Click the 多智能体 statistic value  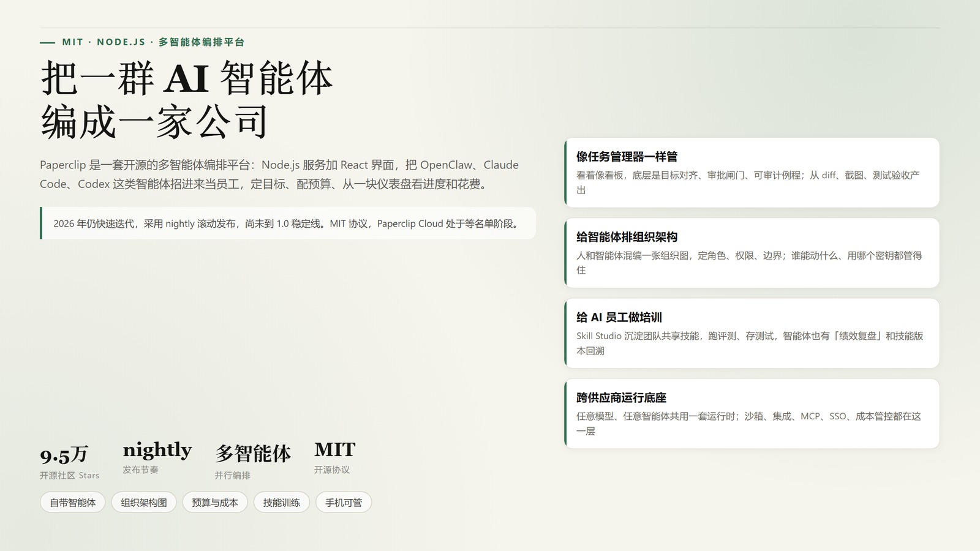pyautogui.click(x=253, y=454)
